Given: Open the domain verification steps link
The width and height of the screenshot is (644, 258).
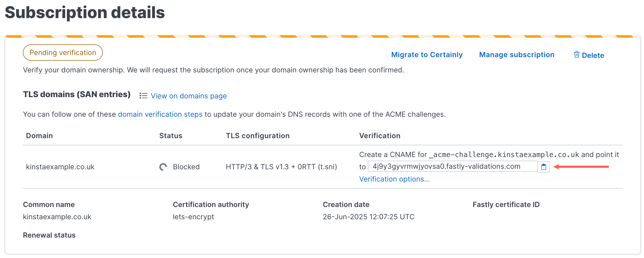Looking at the screenshot, I should click(160, 114).
